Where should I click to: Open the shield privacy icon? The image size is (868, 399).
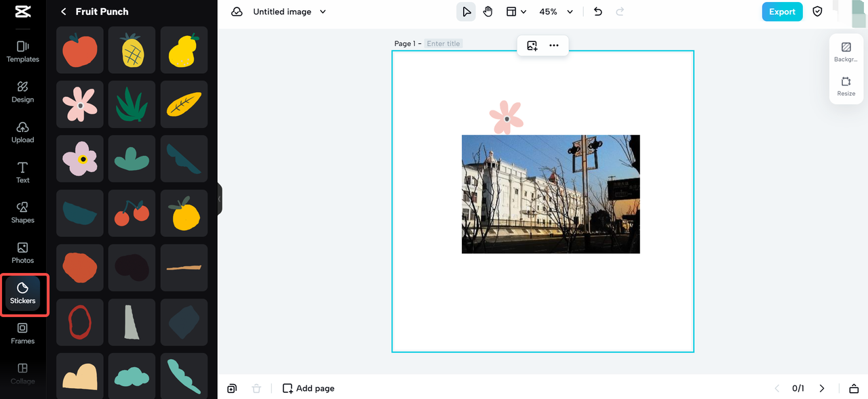tap(818, 12)
